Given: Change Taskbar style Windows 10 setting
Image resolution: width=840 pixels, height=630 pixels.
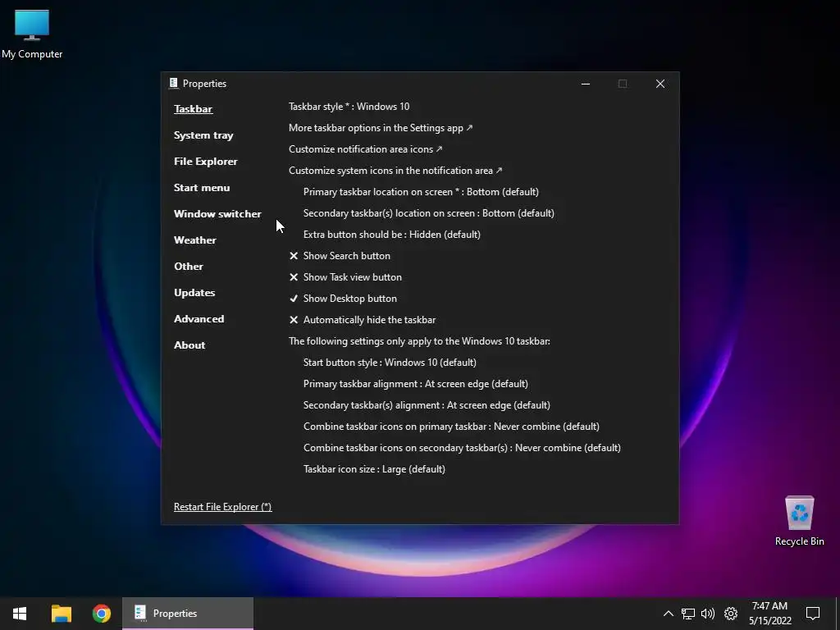Looking at the screenshot, I should click(349, 106).
